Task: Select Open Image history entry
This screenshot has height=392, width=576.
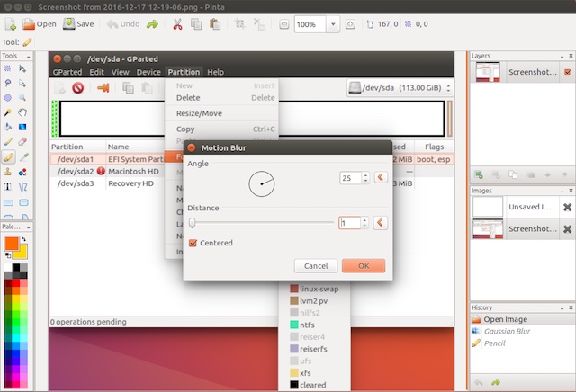Action: pos(505,319)
